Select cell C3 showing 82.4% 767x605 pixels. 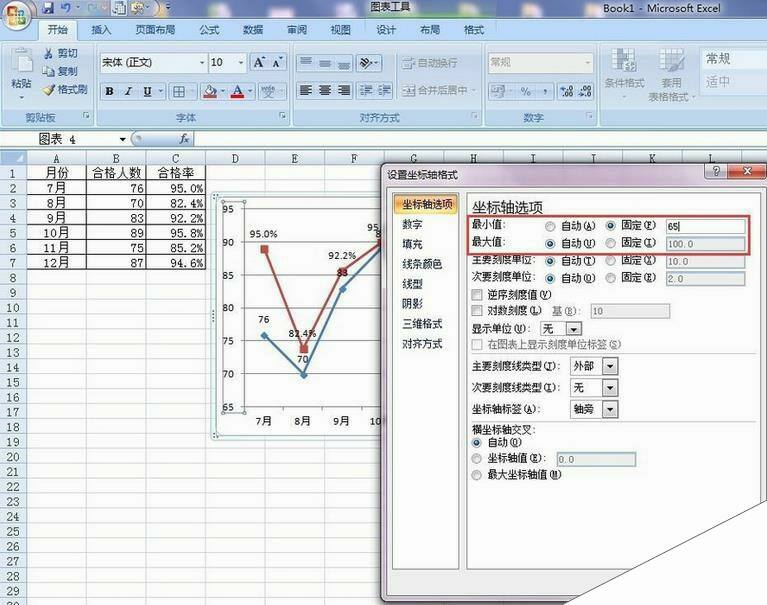tap(176, 203)
